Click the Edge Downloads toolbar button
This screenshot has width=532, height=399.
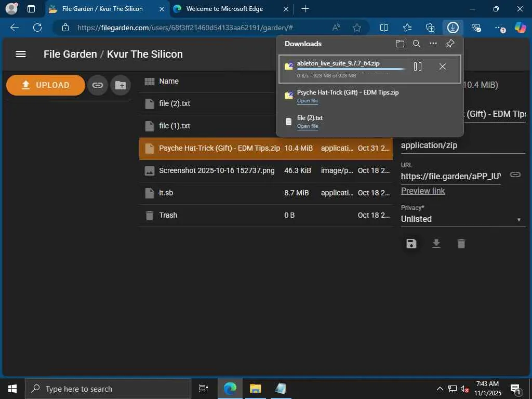[x=453, y=28]
